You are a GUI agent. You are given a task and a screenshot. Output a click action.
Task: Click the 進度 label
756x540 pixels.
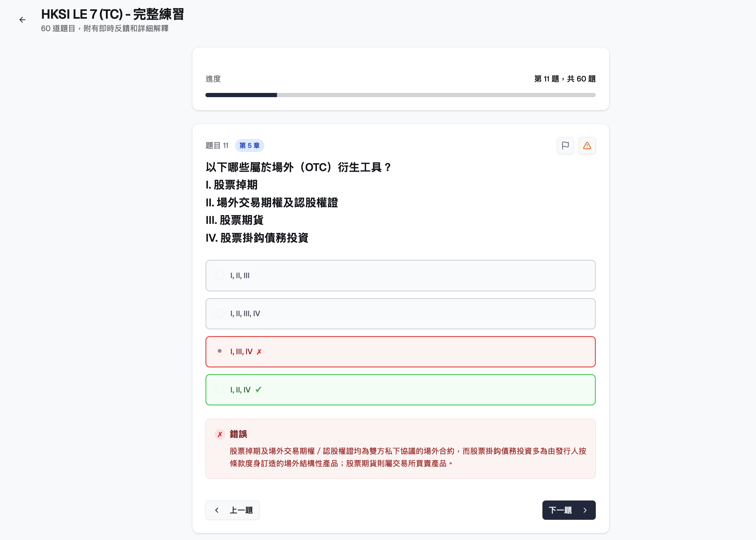click(x=213, y=79)
